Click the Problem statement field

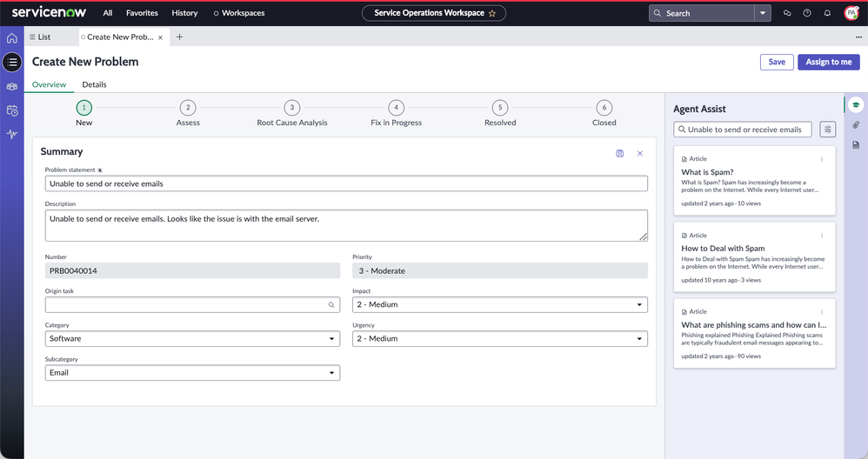click(x=346, y=183)
